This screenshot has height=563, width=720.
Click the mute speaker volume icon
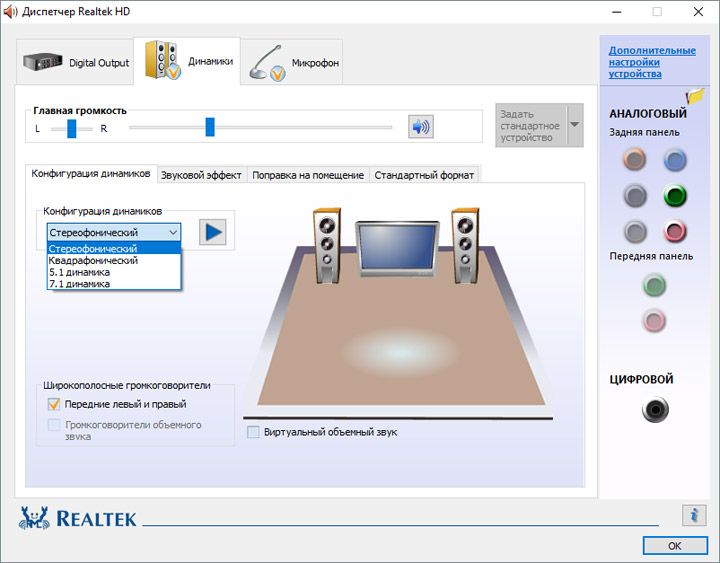421,127
